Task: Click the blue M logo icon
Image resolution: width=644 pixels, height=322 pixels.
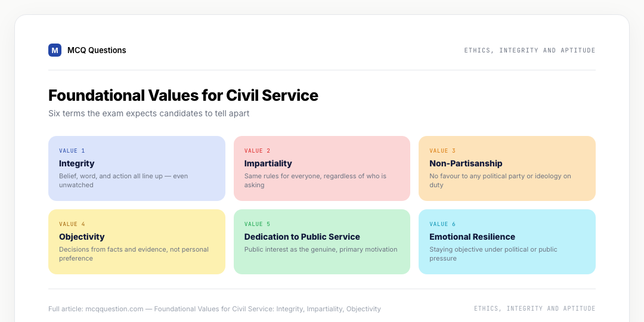Action: [x=55, y=50]
